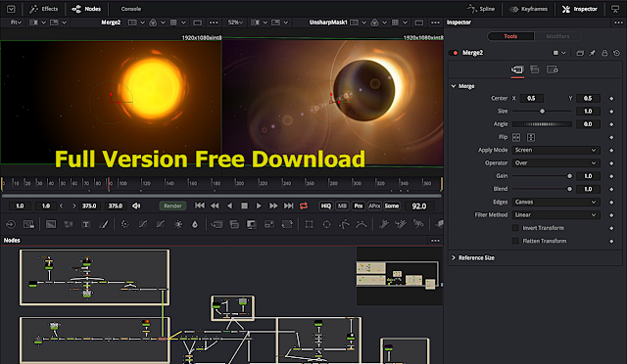Open Apply Mode dropdown showing Screen
The width and height of the screenshot is (627, 364).
(x=555, y=151)
